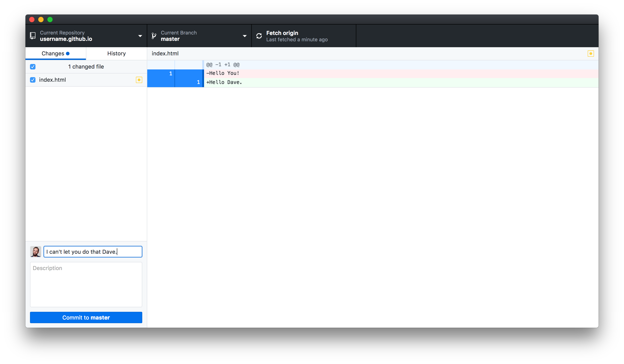Viewport: 624px width, 364px height.
Task: Click '1 changed file' label
Action: [86, 67]
